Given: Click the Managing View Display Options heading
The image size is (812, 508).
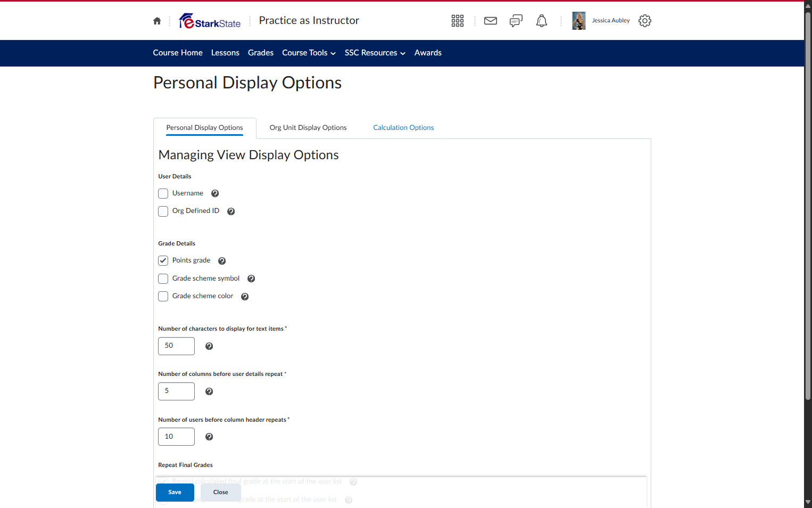Looking at the screenshot, I should pos(248,155).
